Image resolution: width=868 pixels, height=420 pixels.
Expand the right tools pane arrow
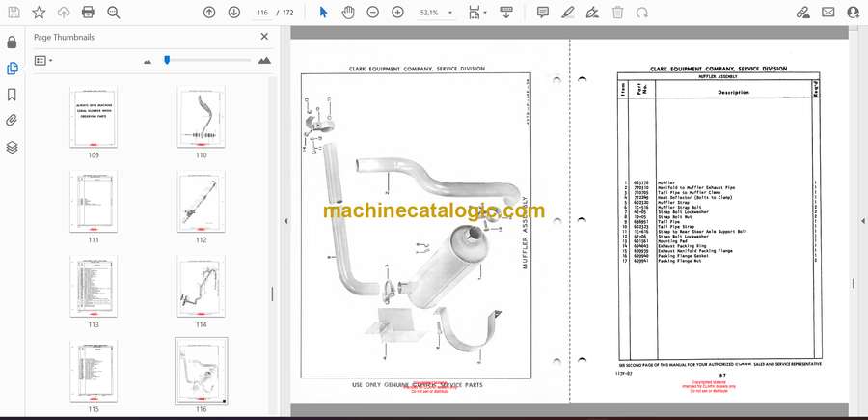[x=862, y=221]
